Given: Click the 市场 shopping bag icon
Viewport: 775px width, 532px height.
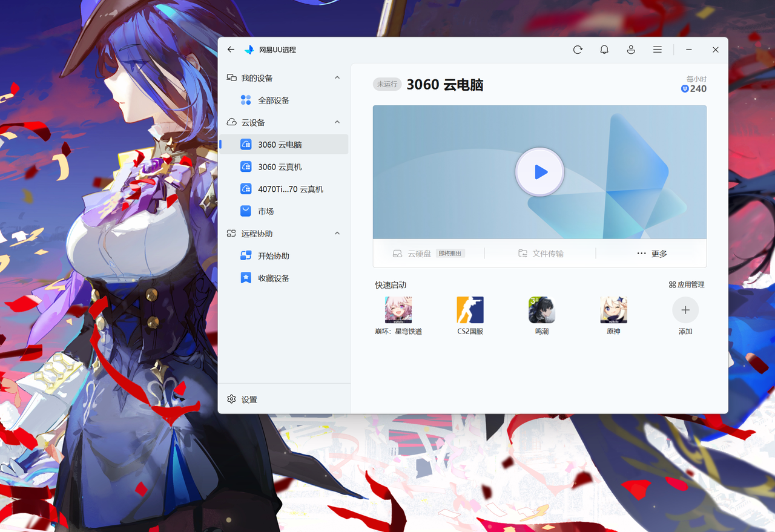Looking at the screenshot, I should pyautogui.click(x=246, y=211).
